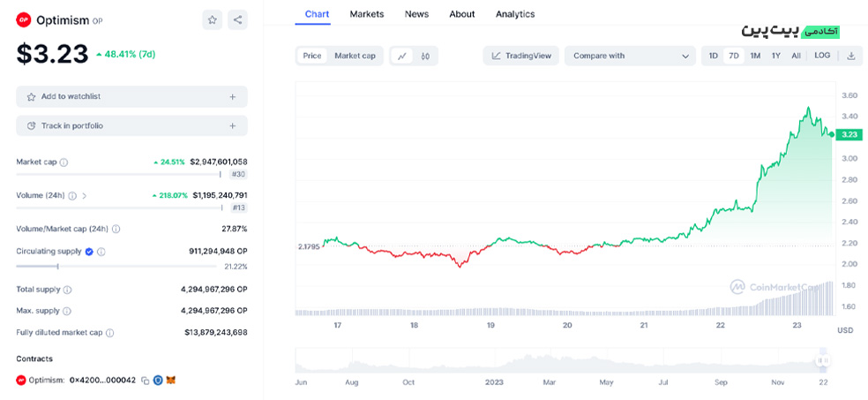The height and width of the screenshot is (400, 868).
Task: Click the download chart icon
Action: click(x=850, y=56)
